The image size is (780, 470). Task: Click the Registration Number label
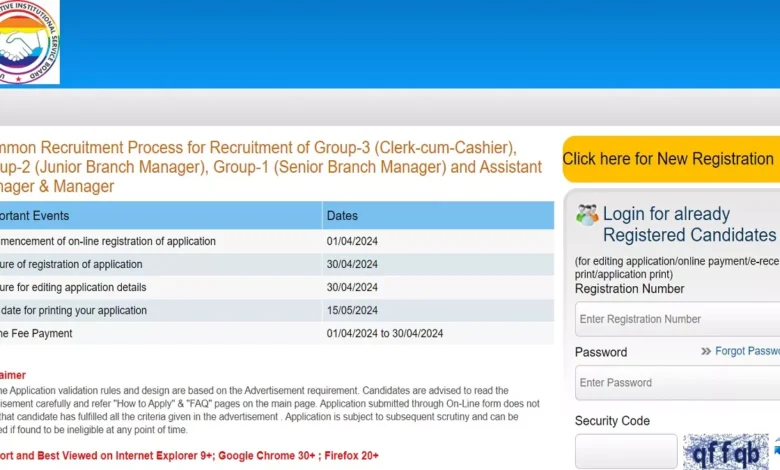[x=629, y=289]
